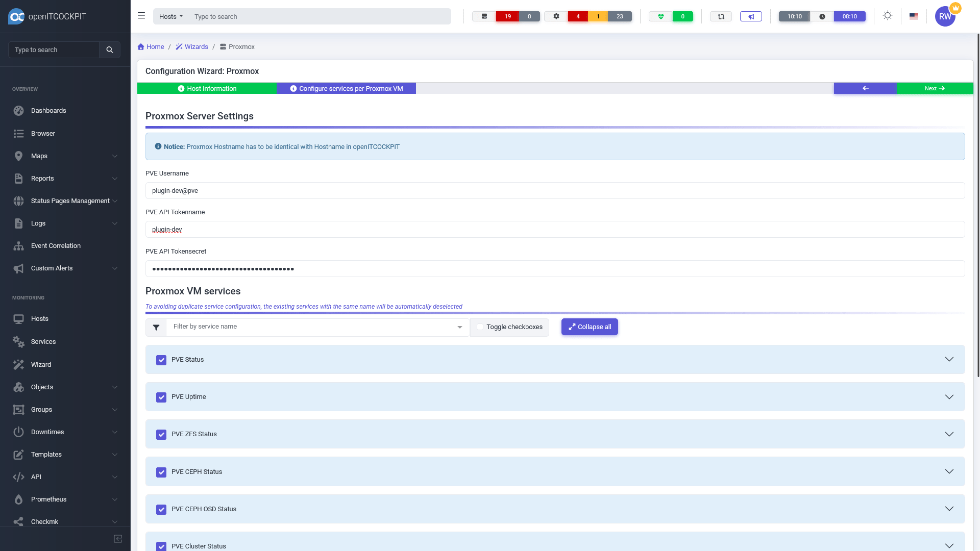Uncheck the PVE Uptime checkbox
The height and width of the screenshot is (551, 980).
coord(161,397)
